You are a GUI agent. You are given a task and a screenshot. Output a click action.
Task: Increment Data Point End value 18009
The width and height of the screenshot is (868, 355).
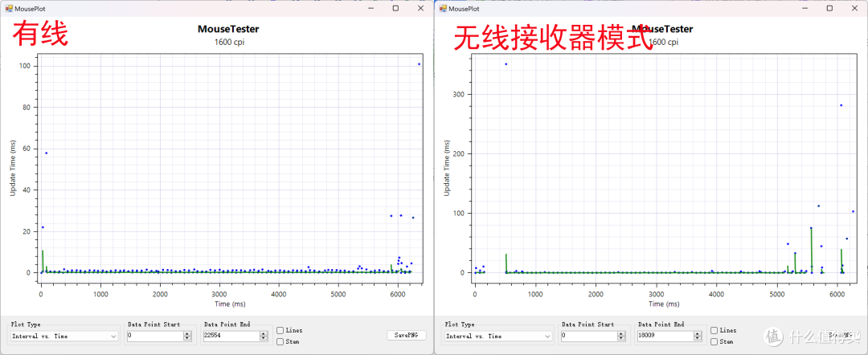point(698,333)
